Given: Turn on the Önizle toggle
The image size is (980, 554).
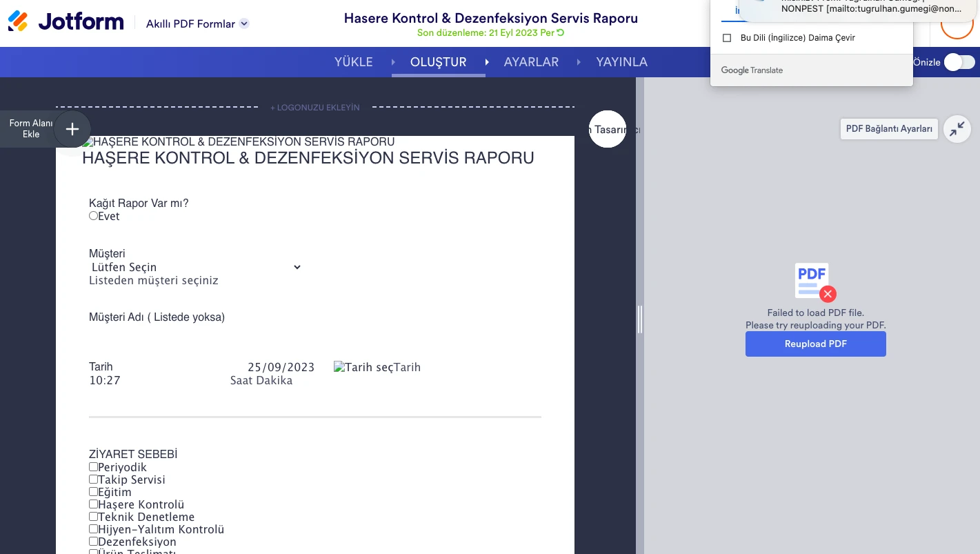Looking at the screenshot, I should pyautogui.click(x=959, y=62).
